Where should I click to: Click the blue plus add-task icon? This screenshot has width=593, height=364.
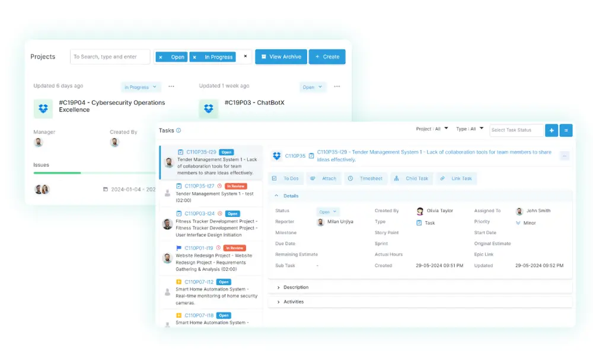[x=551, y=130]
